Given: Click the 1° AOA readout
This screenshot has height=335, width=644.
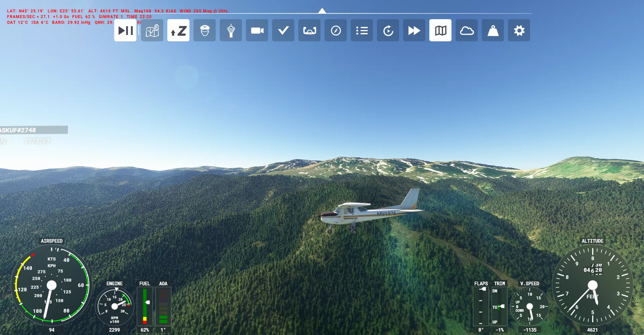Looking at the screenshot, I should 163,330.
